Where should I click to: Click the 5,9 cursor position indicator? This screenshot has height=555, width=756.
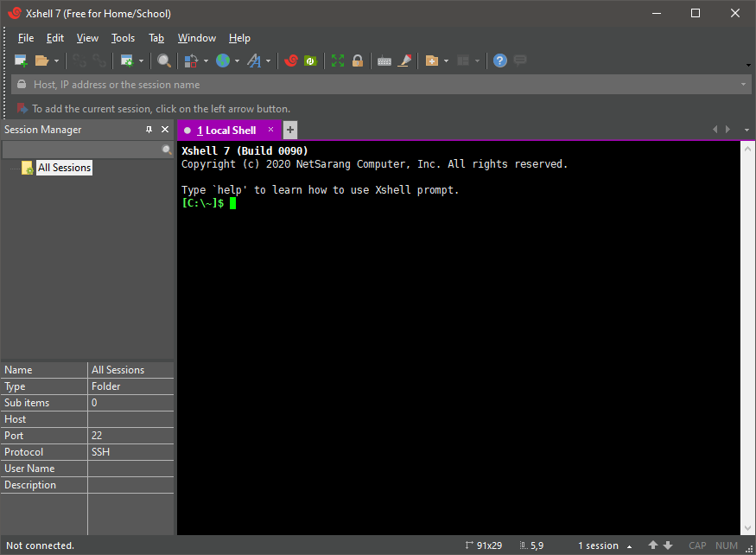coord(532,545)
